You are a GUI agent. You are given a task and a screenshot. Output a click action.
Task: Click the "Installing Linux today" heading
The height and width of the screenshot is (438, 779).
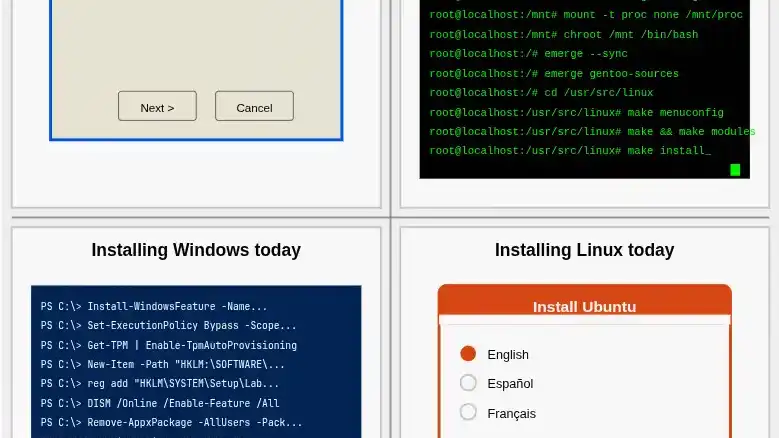coord(584,250)
